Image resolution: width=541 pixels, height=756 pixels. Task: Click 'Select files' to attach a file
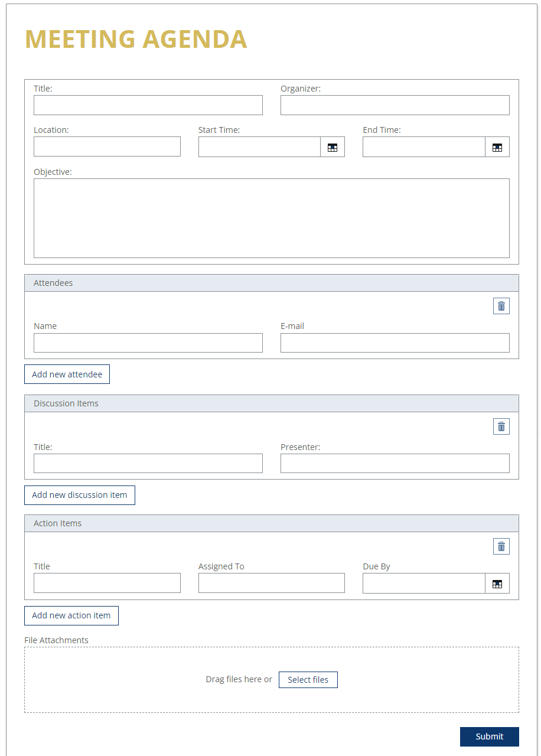pos(308,680)
